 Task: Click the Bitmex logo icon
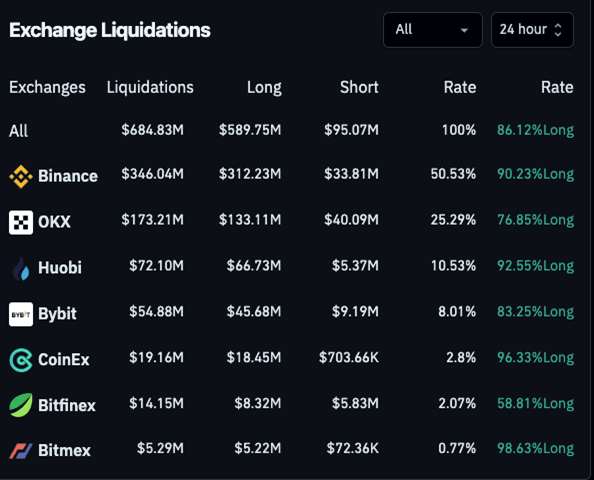point(21,451)
